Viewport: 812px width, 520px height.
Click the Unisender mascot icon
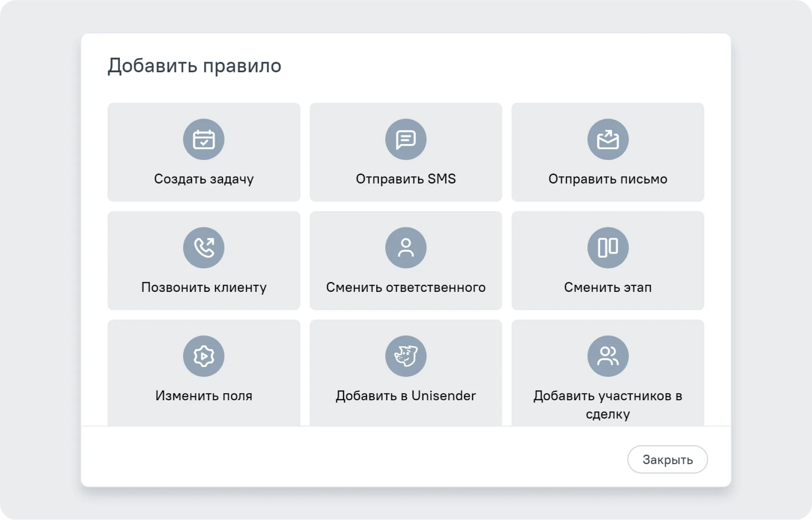click(x=406, y=356)
